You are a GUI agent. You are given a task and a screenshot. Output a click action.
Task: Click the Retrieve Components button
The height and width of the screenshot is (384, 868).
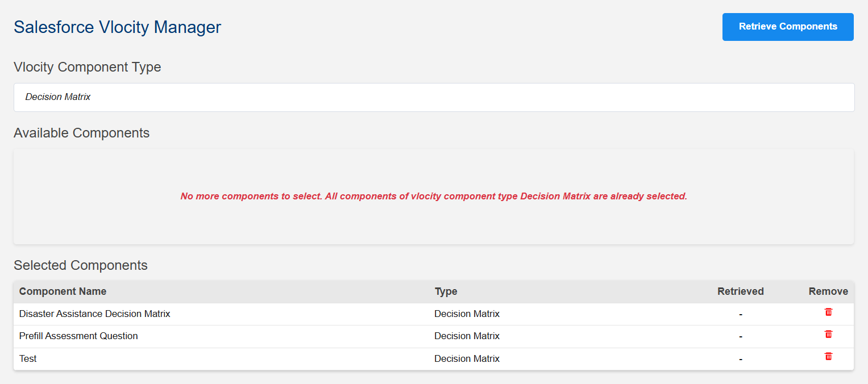(x=788, y=27)
